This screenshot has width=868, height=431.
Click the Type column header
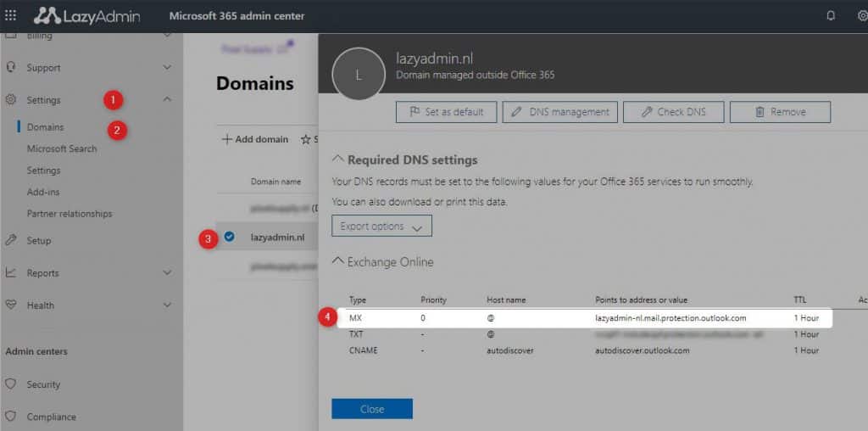coord(358,300)
